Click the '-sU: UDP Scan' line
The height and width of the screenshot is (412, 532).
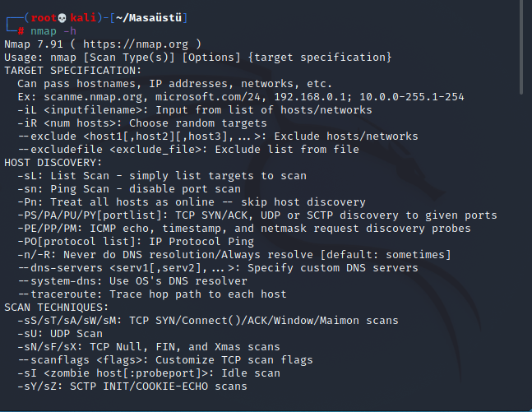[x=59, y=333]
